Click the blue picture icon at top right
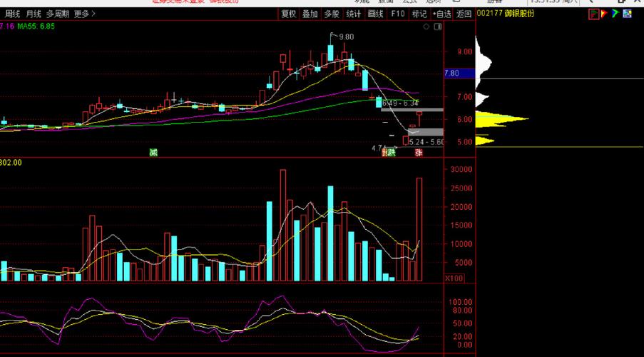Screen dimensions: 644x357 point(627,14)
